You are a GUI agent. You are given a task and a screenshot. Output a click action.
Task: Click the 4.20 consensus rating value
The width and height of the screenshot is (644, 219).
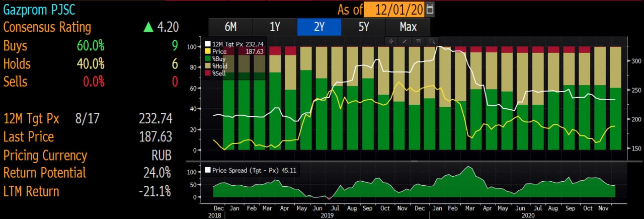[168, 28]
